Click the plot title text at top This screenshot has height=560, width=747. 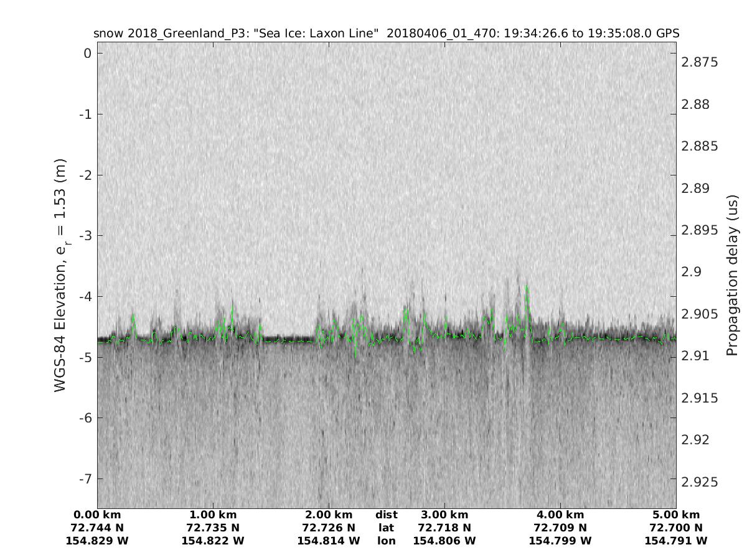tap(386, 34)
